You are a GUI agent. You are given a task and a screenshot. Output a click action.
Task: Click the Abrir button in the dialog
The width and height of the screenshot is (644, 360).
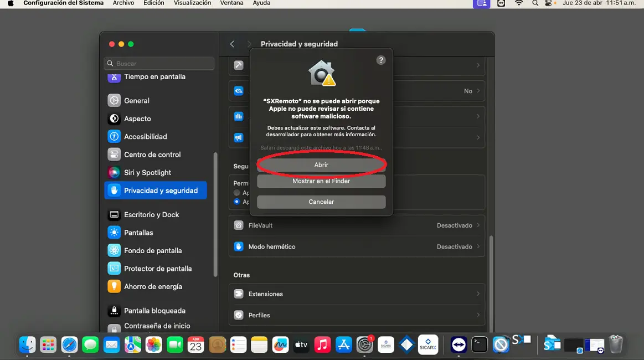tap(321, 165)
